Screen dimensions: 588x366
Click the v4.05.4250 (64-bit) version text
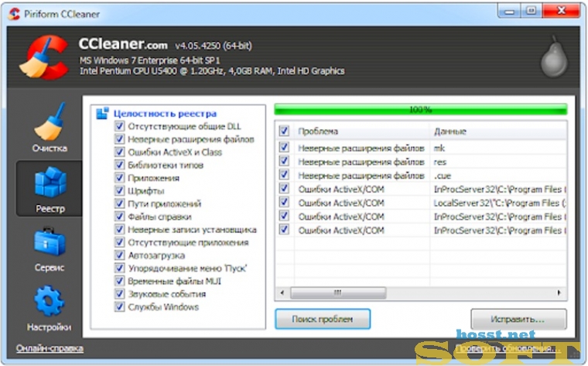pos(214,46)
